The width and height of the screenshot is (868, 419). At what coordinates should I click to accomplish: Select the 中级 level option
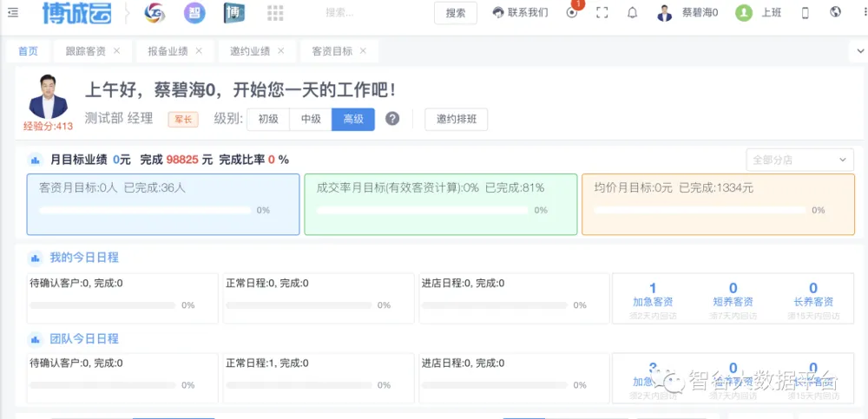click(x=311, y=119)
